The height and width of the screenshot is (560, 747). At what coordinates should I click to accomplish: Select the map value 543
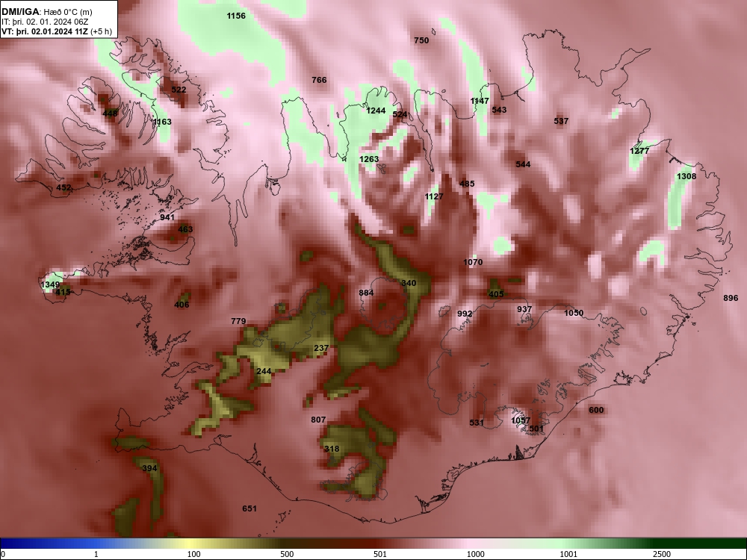click(499, 110)
